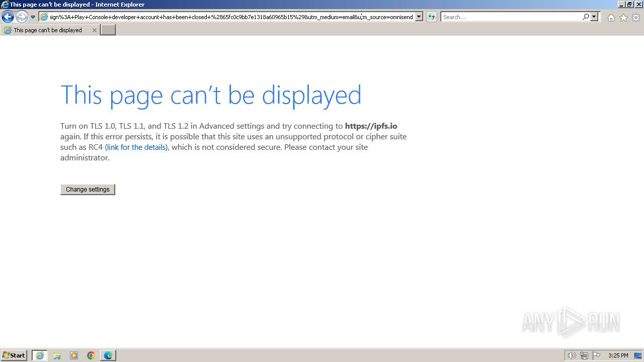Click the address bar URL field

pyautogui.click(x=231, y=17)
